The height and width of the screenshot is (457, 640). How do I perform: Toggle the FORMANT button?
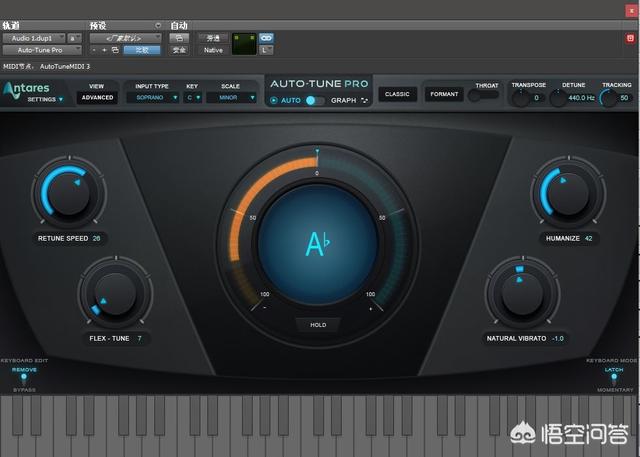[x=444, y=94]
